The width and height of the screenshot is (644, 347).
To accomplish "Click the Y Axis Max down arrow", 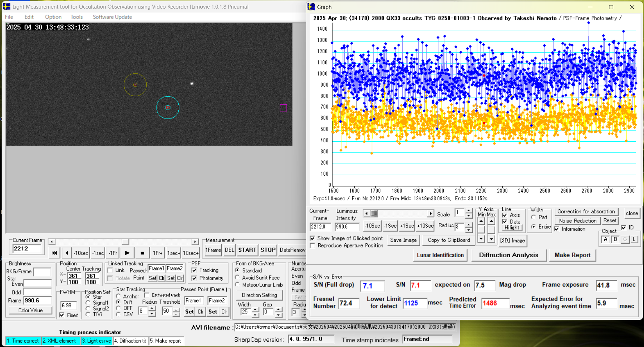I will [x=491, y=239].
